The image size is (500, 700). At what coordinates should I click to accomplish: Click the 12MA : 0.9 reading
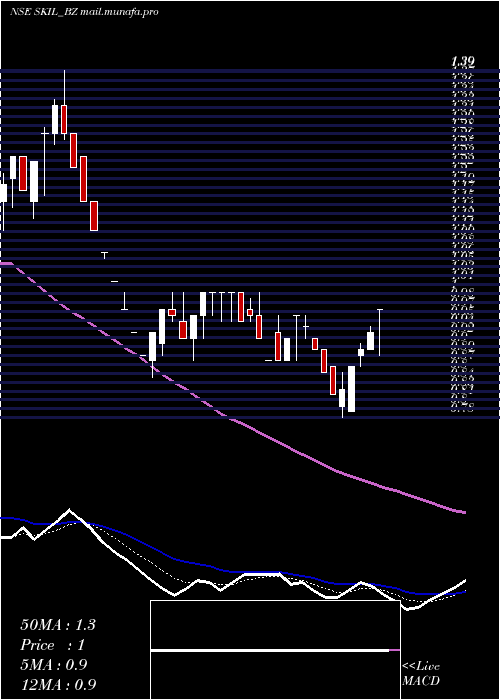[x=58, y=684]
